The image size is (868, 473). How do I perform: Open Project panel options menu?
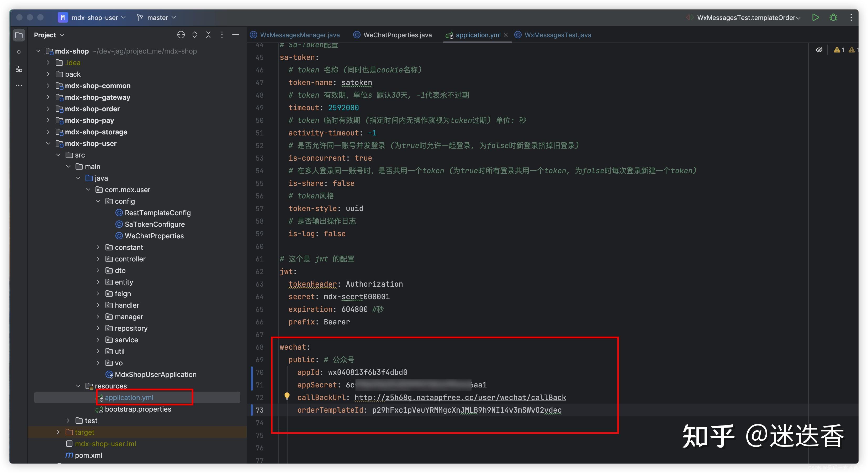(222, 35)
